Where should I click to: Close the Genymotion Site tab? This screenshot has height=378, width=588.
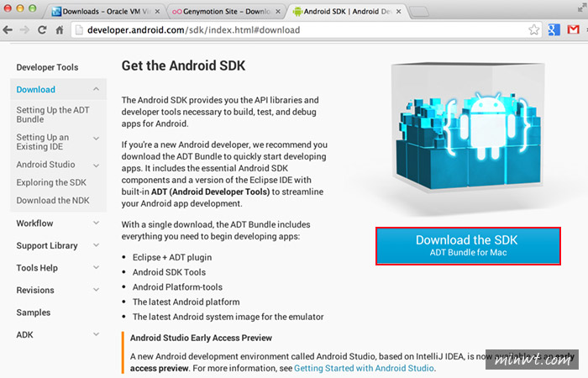click(x=278, y=12)
